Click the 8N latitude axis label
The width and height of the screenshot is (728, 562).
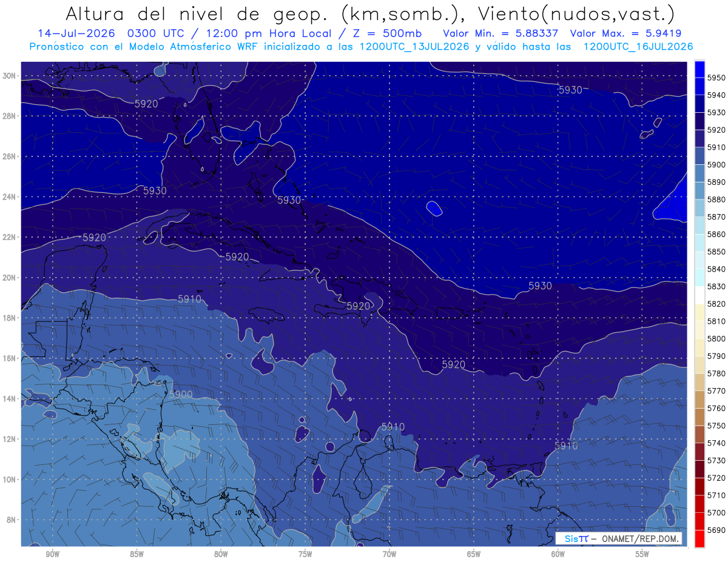click(10, 520)
